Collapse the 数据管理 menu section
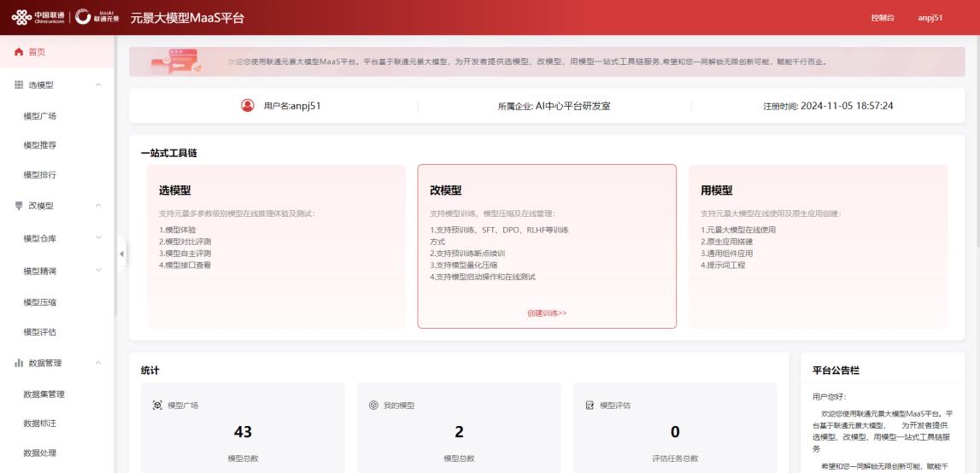The width and height of the screenshot is (980, 473). coord(98,363)
